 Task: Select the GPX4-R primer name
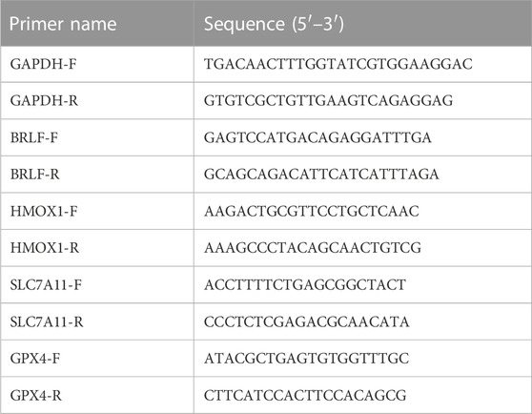(35, 395)
